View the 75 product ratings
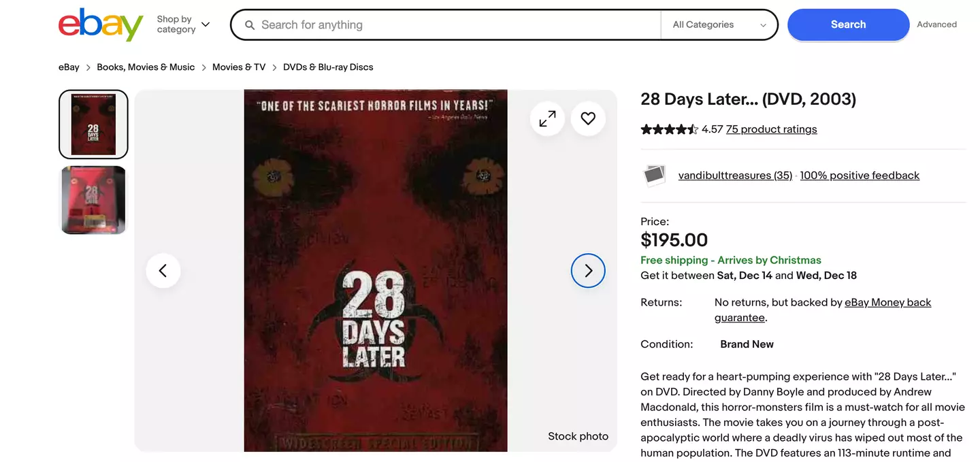The image size is (980, 462). point(771,129)
